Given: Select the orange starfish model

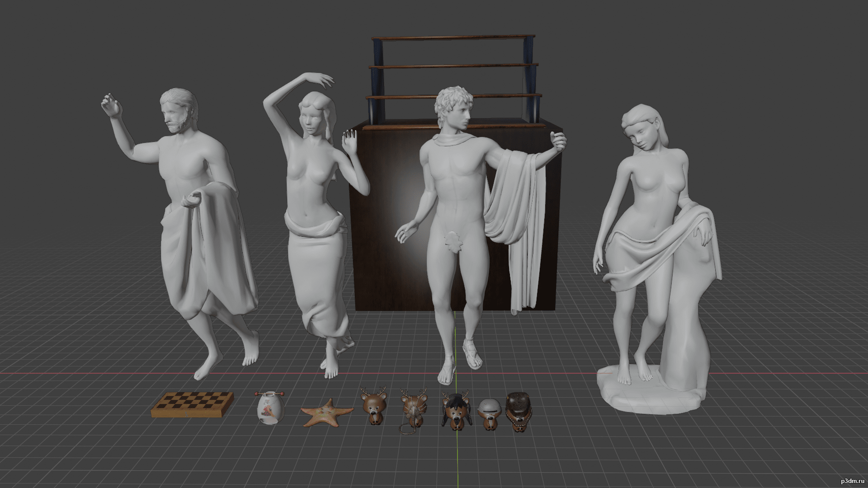Looking at the screenshot, I should 327,412.
